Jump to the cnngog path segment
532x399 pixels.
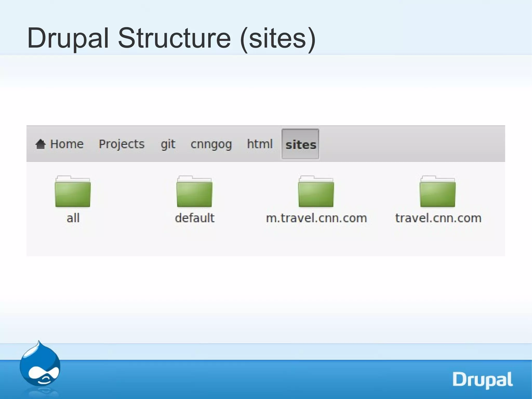click(211, 145)
